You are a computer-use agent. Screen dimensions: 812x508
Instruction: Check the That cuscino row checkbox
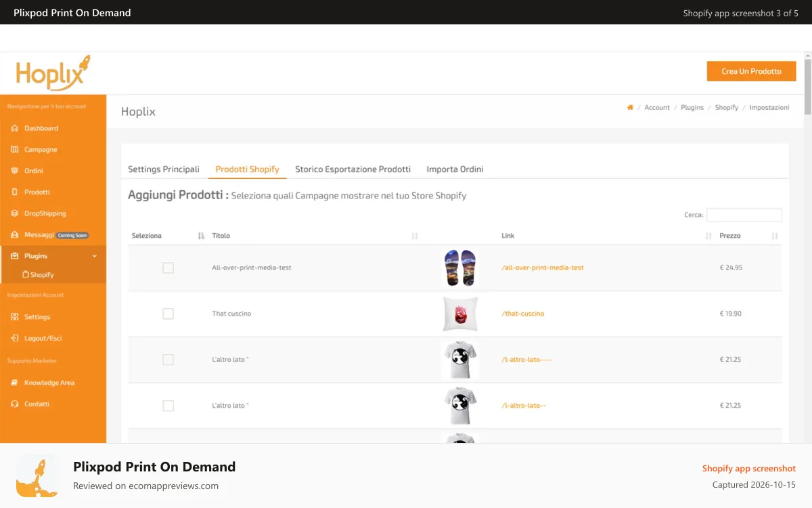(x=168, y=314)
